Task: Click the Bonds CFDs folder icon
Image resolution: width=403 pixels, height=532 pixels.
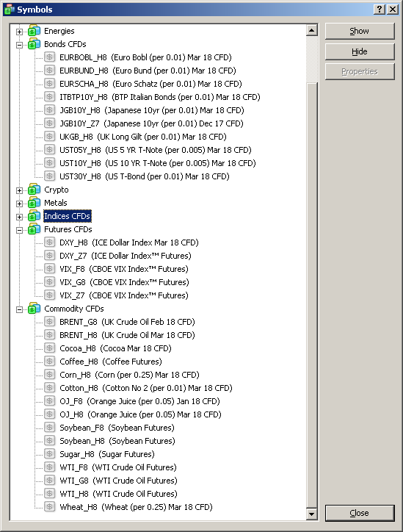Action: [x=35, y=44]
